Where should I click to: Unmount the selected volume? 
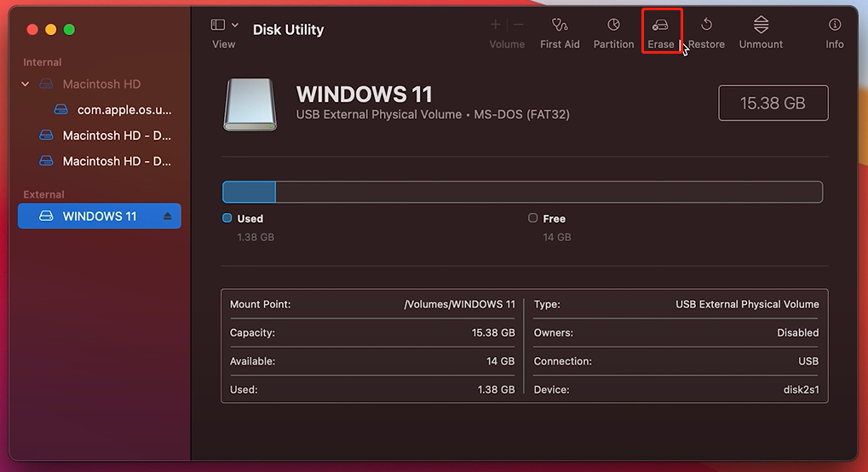(x=761, y=33)
